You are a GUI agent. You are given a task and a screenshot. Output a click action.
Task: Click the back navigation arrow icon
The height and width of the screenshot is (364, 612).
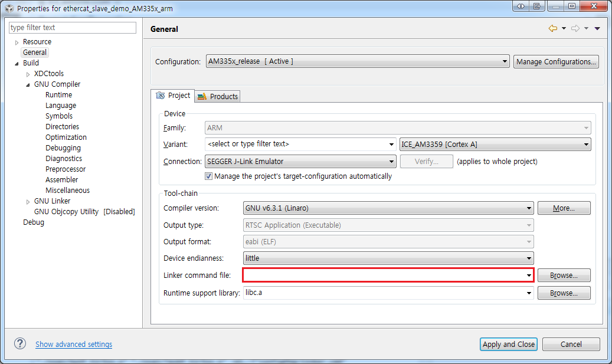pos(552,28)
